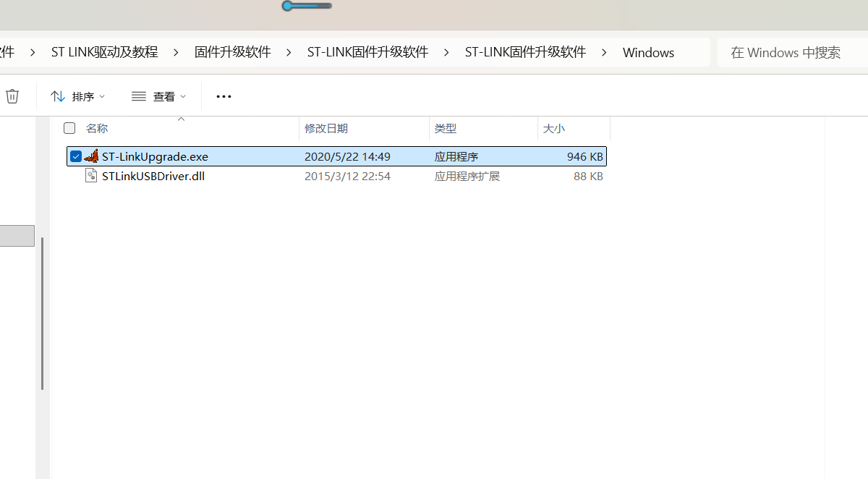Toggle the select-all checkbox in header
Screen dimensions: 868x479
(69, 128)
